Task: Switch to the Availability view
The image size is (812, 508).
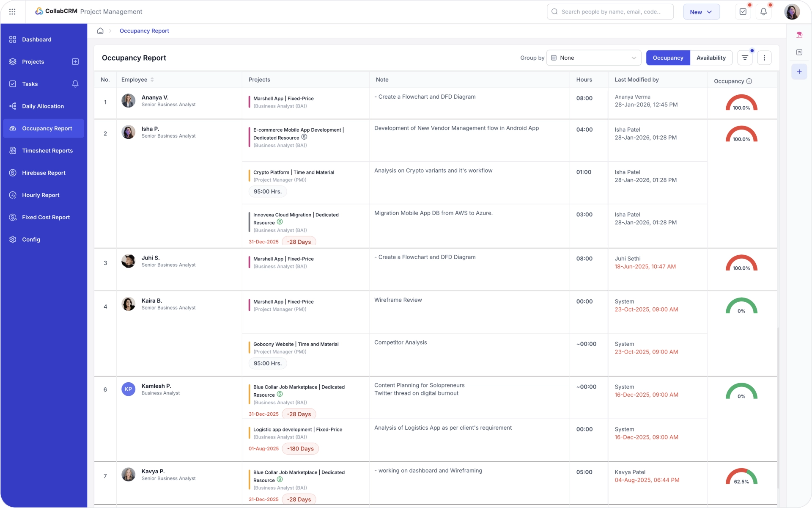Action: point(711,58)
